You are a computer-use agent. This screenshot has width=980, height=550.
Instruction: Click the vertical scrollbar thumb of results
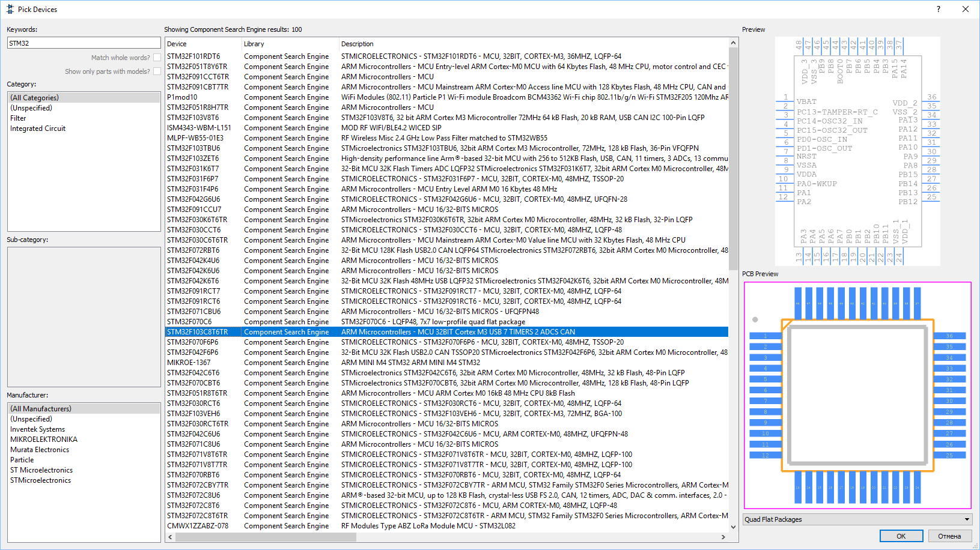click(x=733, y=159)
